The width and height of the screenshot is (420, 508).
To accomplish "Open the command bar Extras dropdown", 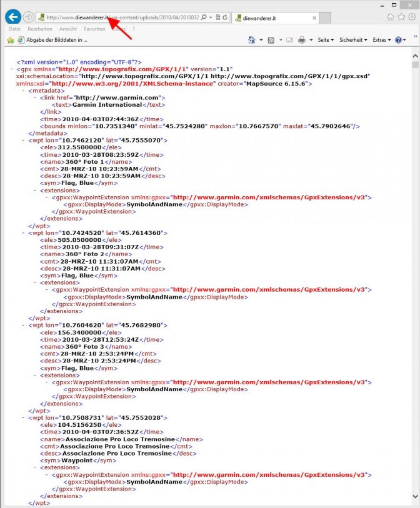I will (x=382, y=40).
